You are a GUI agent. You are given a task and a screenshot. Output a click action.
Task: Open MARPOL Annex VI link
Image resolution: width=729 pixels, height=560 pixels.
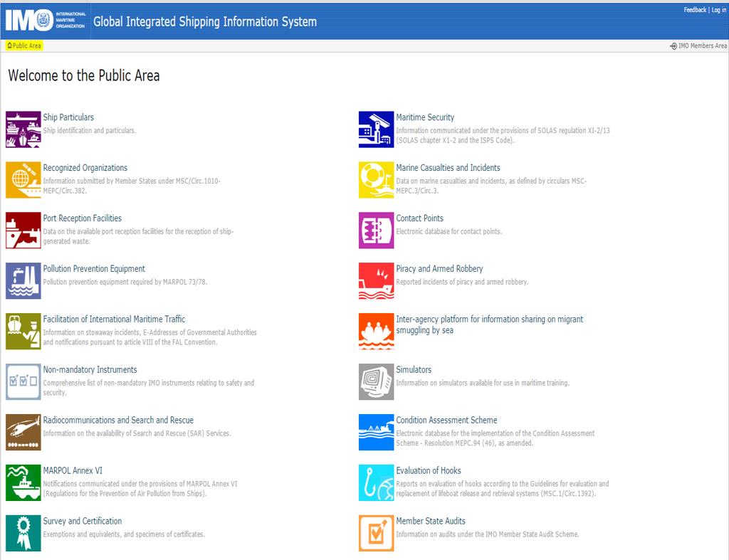[73, 471]
